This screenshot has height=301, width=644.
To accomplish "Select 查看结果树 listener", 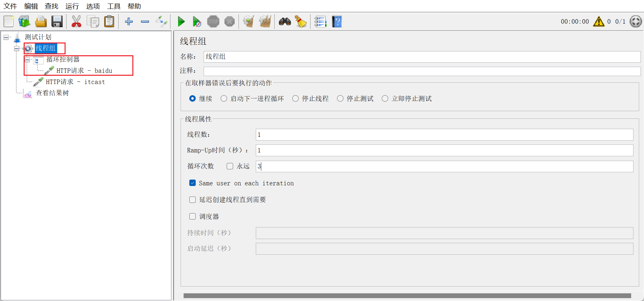I will (x=52, y=93).
